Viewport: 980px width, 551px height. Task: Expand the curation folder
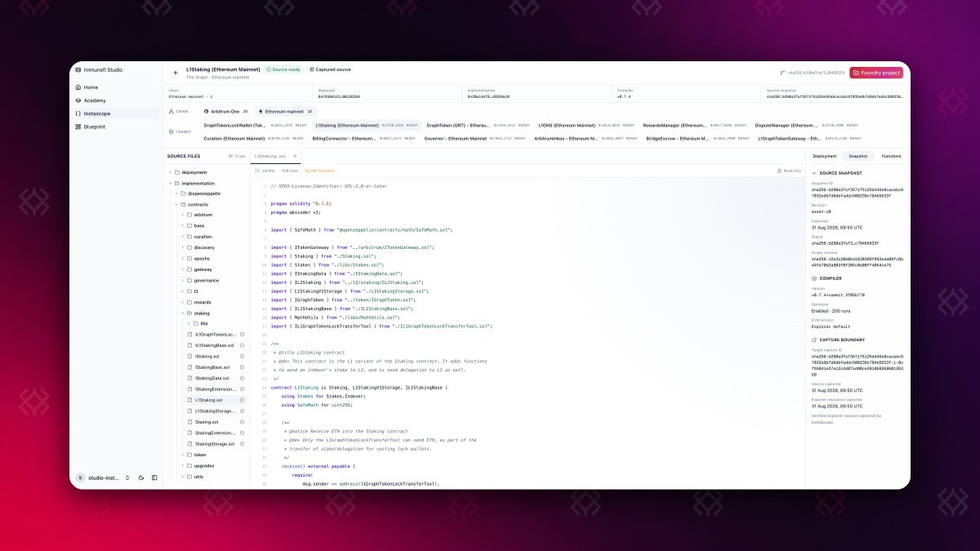coord(203,236)
